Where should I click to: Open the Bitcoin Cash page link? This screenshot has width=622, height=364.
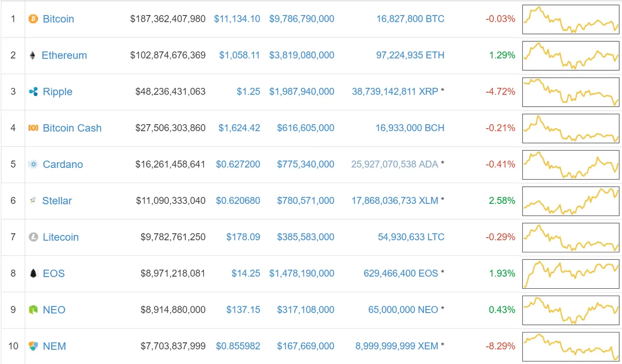coord(72,128)
